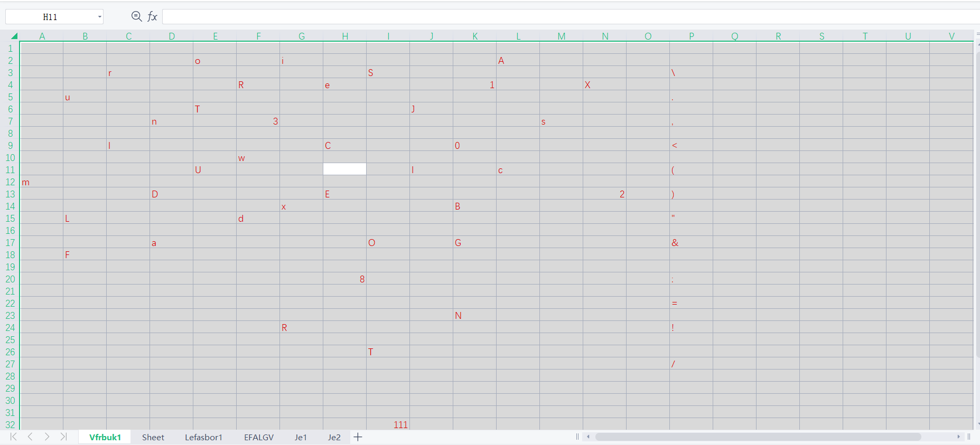
Task: Click the next sheet navigation arrow
Action: click(47, 437)
